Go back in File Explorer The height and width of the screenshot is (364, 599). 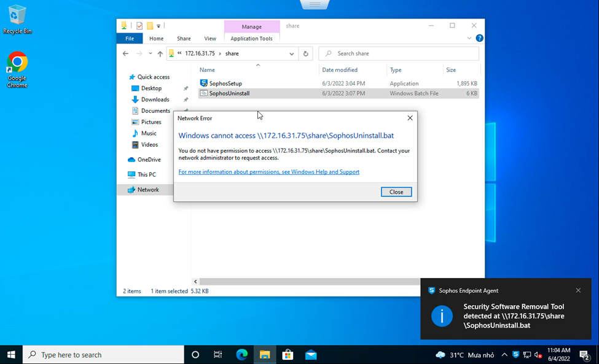click(x=125, y=54)
